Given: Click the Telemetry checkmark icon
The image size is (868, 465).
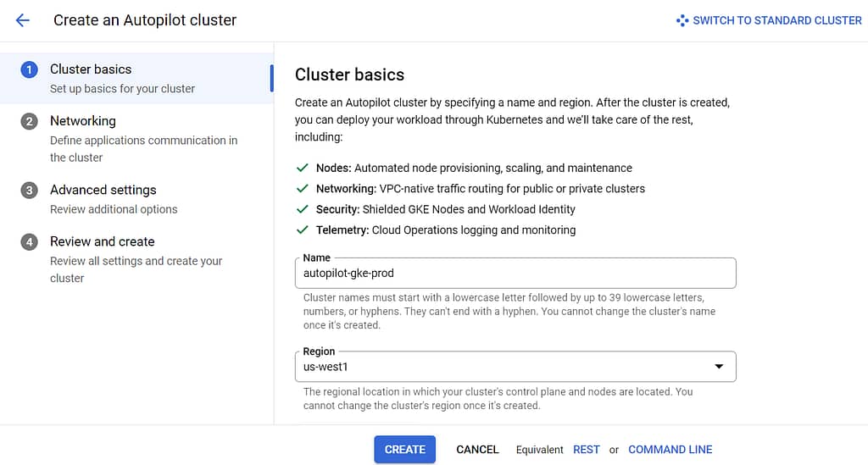Looking at the screenshot, I should click(x=303, y=230).
